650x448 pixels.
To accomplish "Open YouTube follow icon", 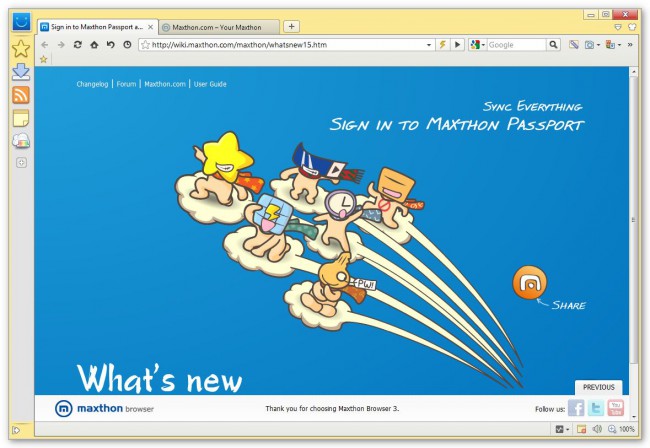I will (616, 408).
